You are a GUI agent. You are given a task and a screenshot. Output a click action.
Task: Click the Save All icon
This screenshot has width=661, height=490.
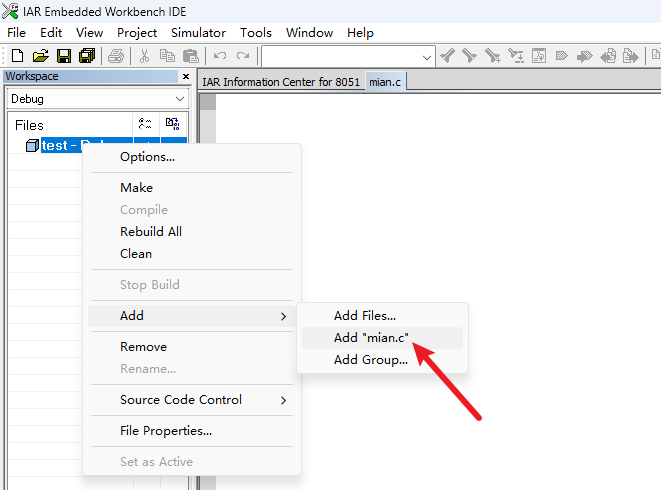pos(87,56)
